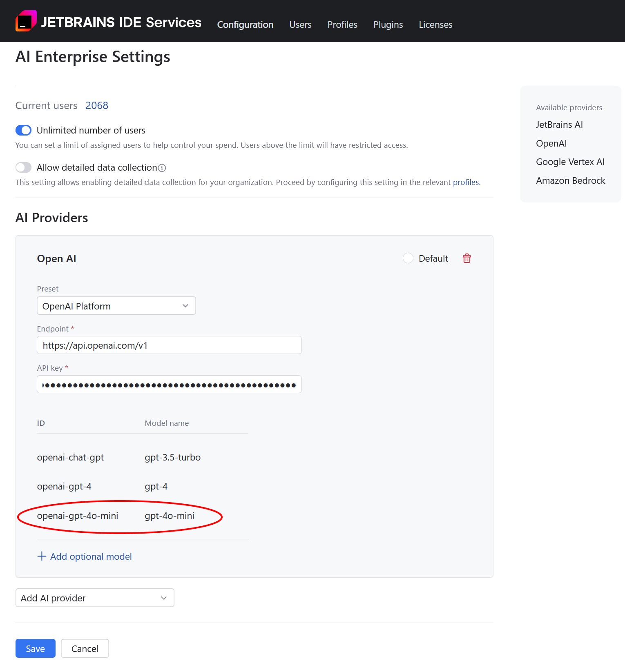Image resolution: width=625 pixels, height=672 pixels.
Task: Enable Allow detailed data collection switch
Action: pos(24,167)
